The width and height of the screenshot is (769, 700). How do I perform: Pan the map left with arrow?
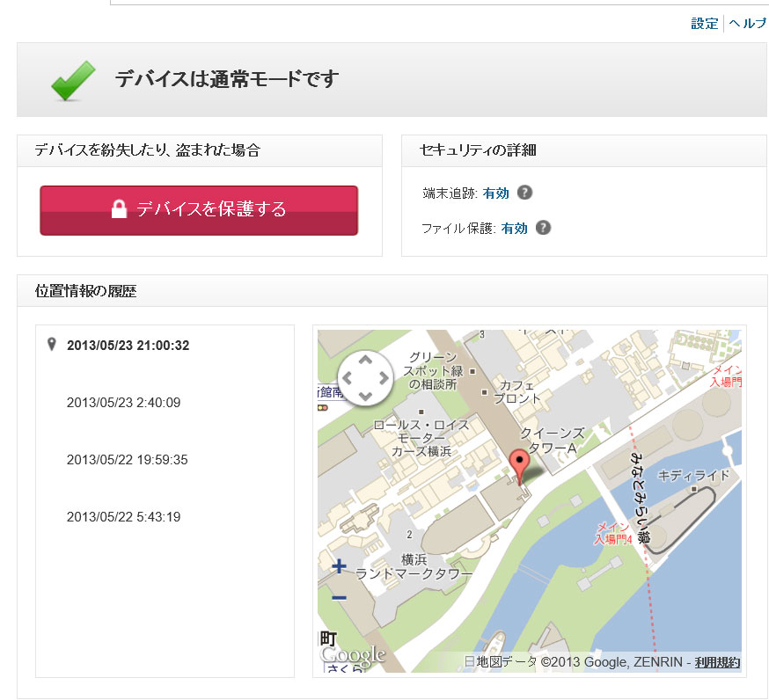[348, 378]
